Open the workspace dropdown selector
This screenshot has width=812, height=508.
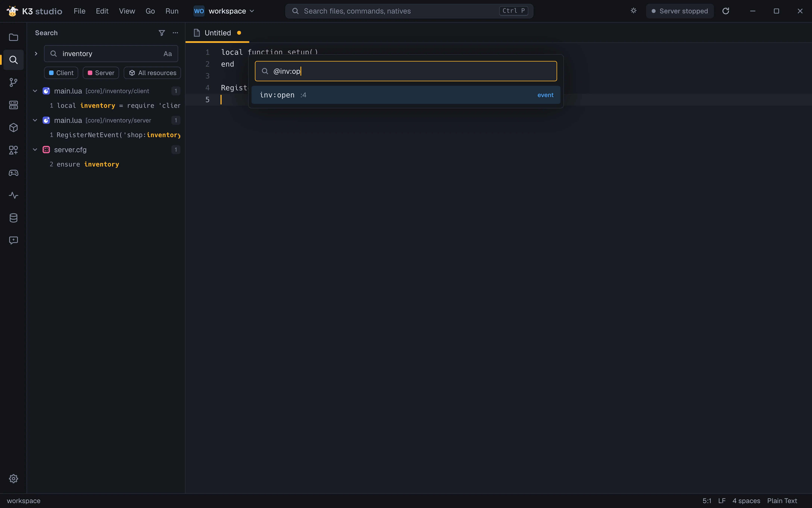[224, 11]
